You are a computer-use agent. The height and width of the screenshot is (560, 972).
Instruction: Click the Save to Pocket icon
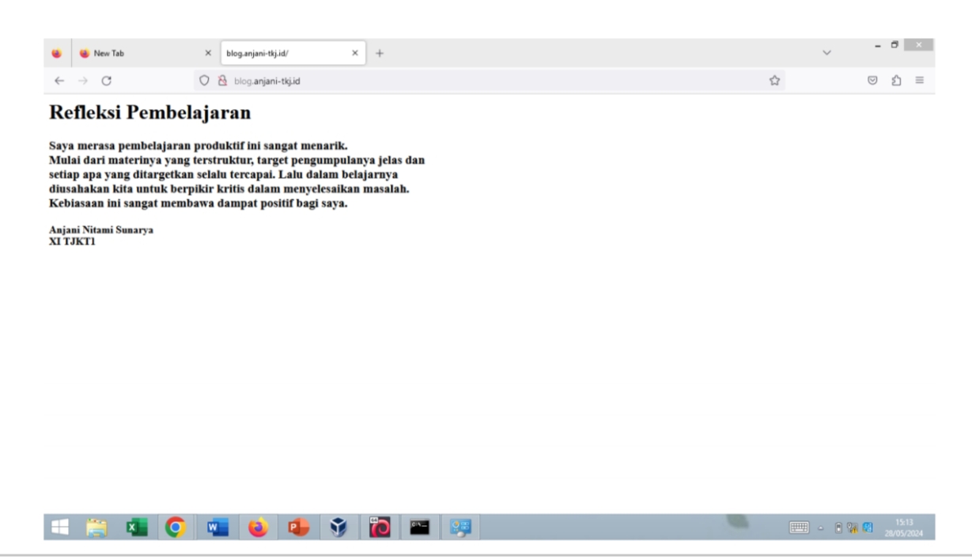(x=873, y=81)
